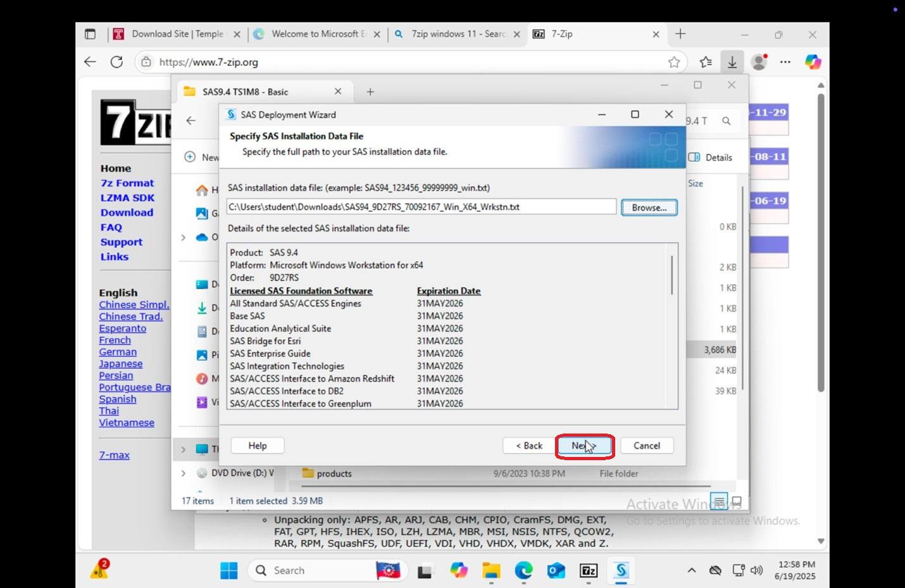Open Edge tab actions menu icon
Image resolution: width=905 pixels, height=588 pixels.
[91, 34]
